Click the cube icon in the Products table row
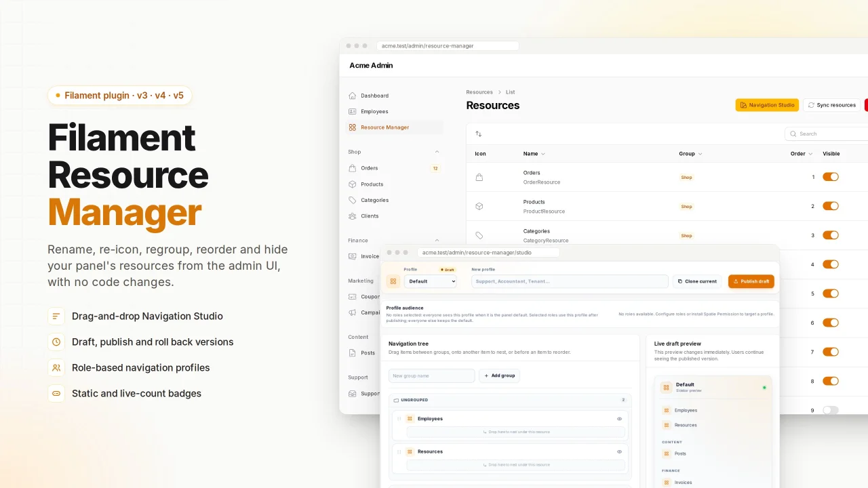Screen dimensions: 868x488 (x=479, y=206)
